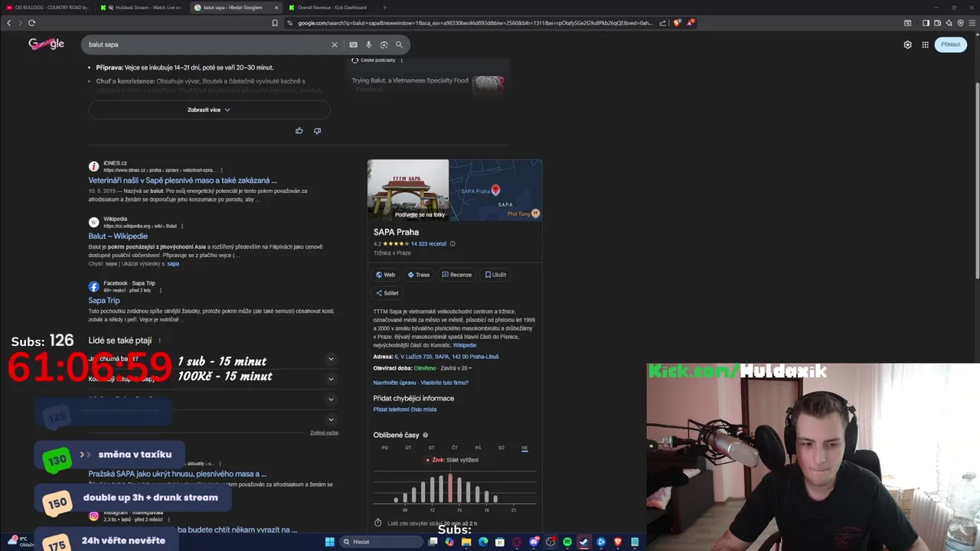The width and height of the screenshot is (980, 551).
Task: Go to the Google logo homepage
Action: (x=46, y=44)
